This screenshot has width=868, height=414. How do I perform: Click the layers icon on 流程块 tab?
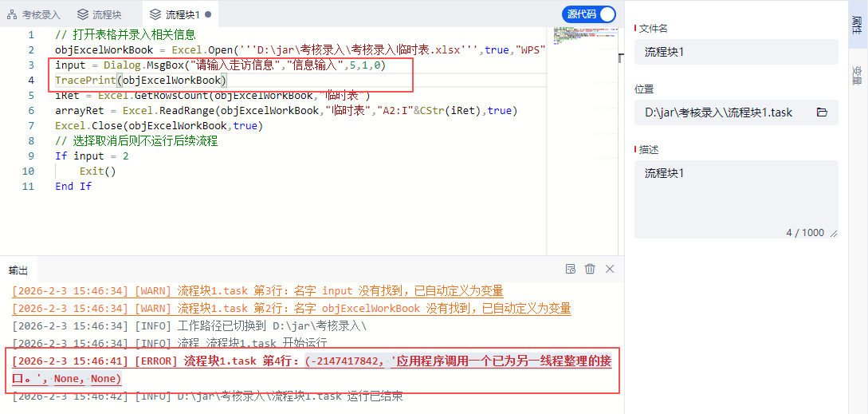[x=82, y=14]
